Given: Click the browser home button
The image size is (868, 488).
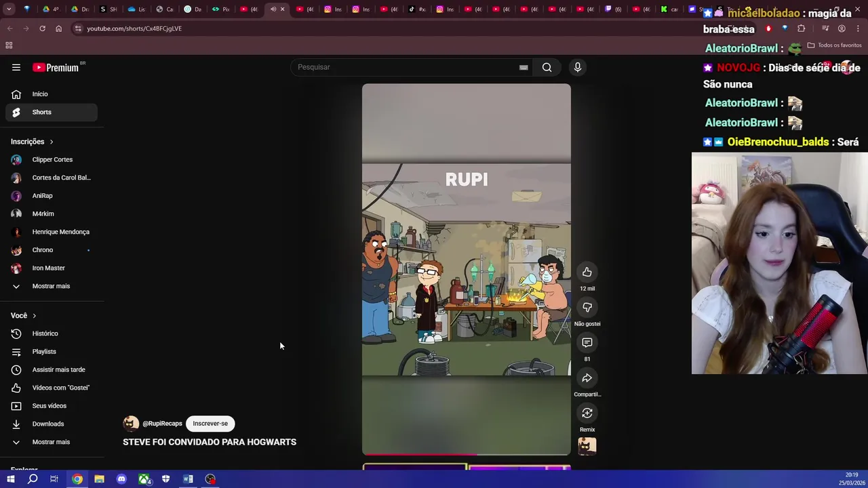Looking at the screenshot, I should [58, 28].
